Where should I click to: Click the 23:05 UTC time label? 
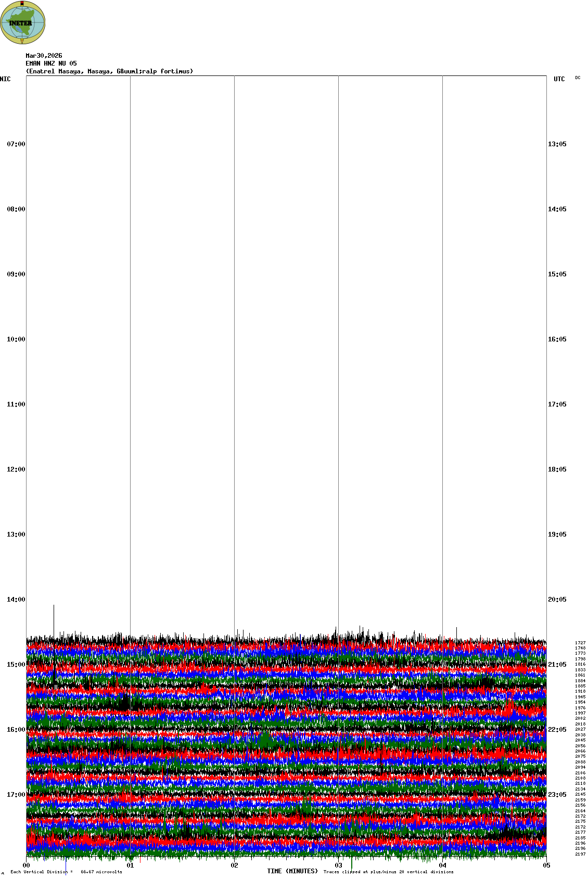557,795
